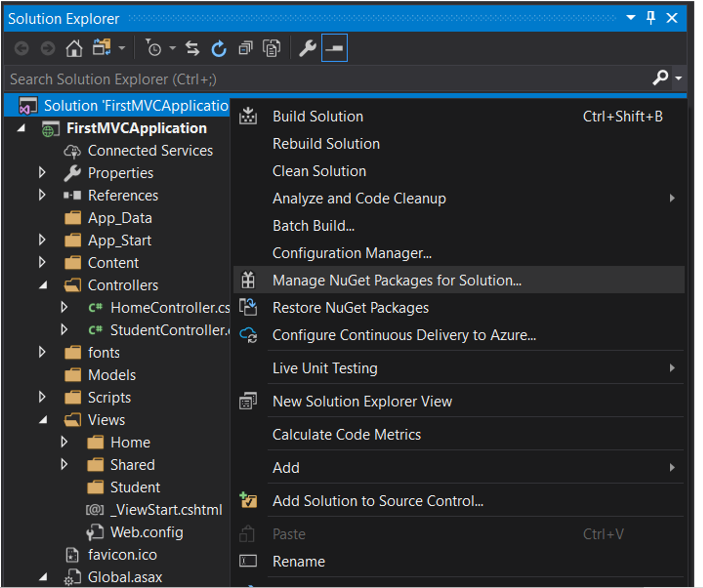Click the Properties wrench toolbar icon
The height and width of the screenshot is (588, 703).
click(x=307, y=48)
